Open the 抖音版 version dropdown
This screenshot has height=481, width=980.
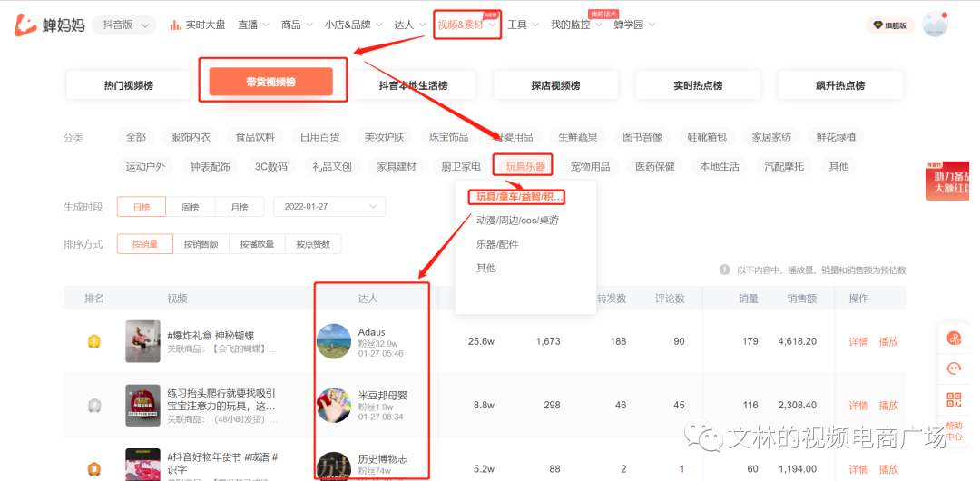124,25
